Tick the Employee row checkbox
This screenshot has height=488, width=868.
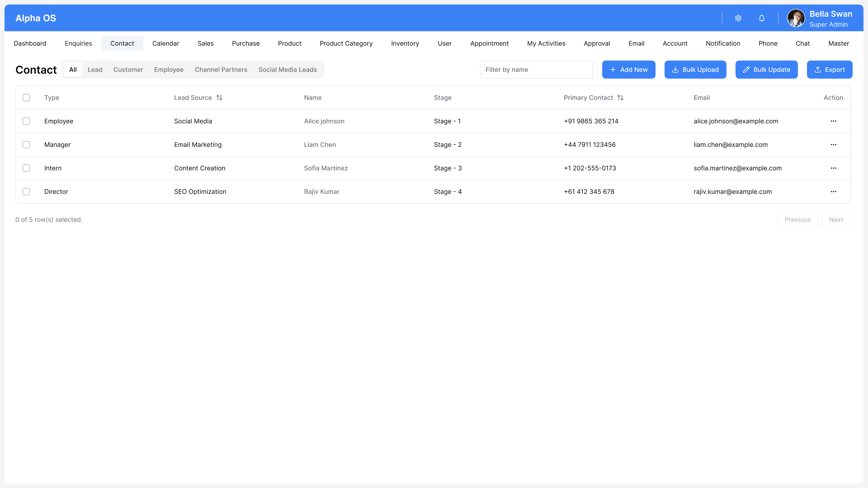pos(26,121)
